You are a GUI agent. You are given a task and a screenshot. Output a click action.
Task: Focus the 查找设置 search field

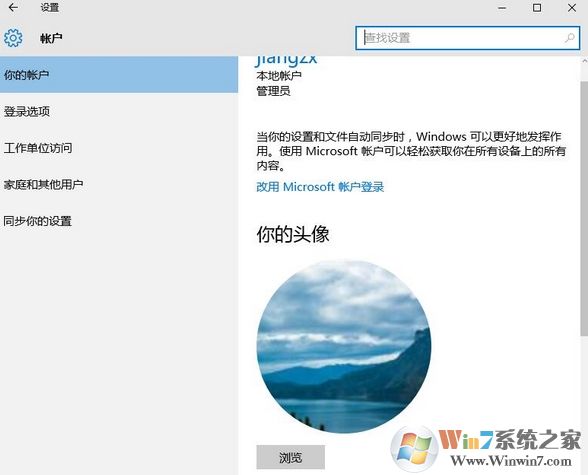pos(468,37)
